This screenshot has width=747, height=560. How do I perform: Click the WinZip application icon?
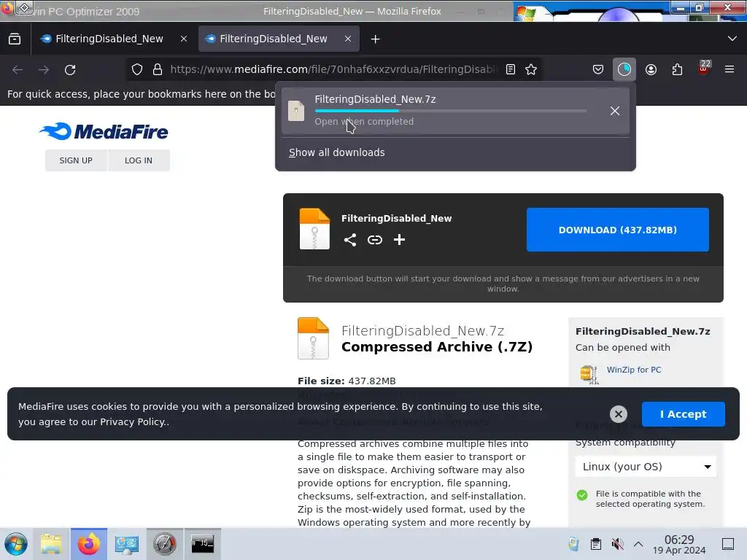pos(589,374)
